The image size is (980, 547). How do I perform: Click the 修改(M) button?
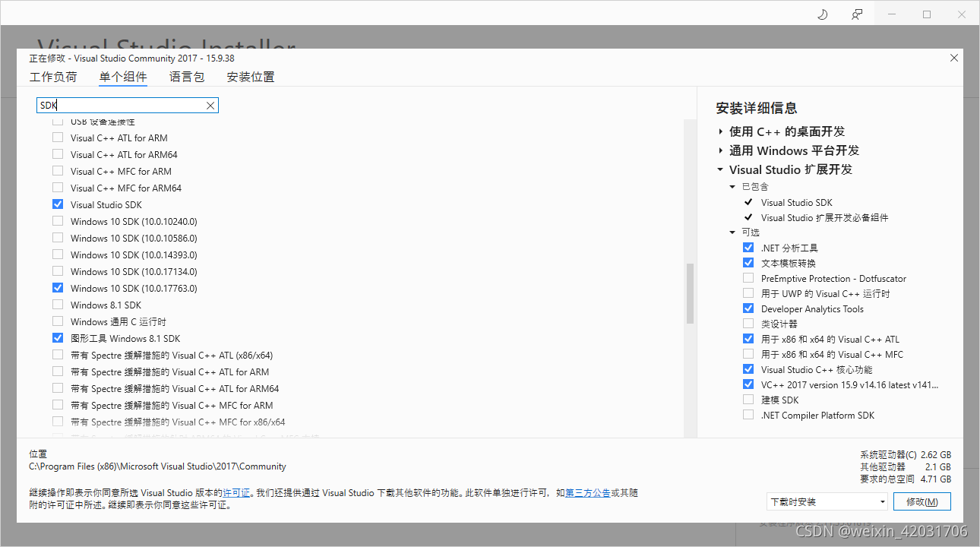pos(922,501)
